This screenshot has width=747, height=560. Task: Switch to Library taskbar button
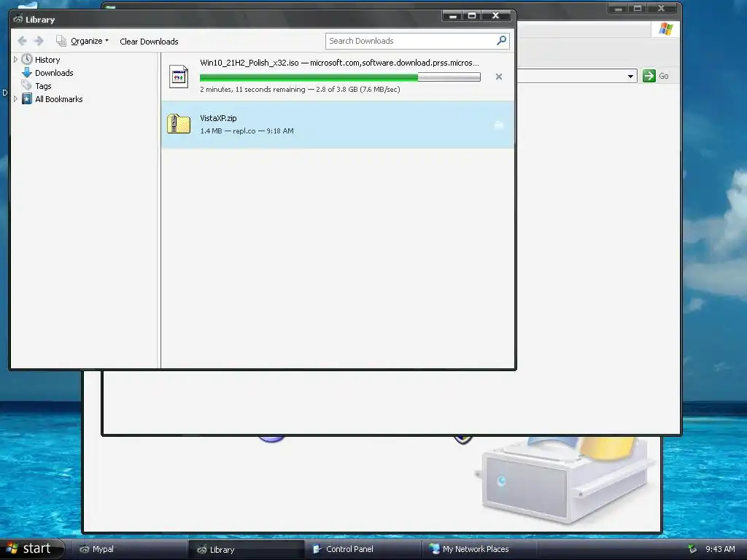tap(247, 549)
